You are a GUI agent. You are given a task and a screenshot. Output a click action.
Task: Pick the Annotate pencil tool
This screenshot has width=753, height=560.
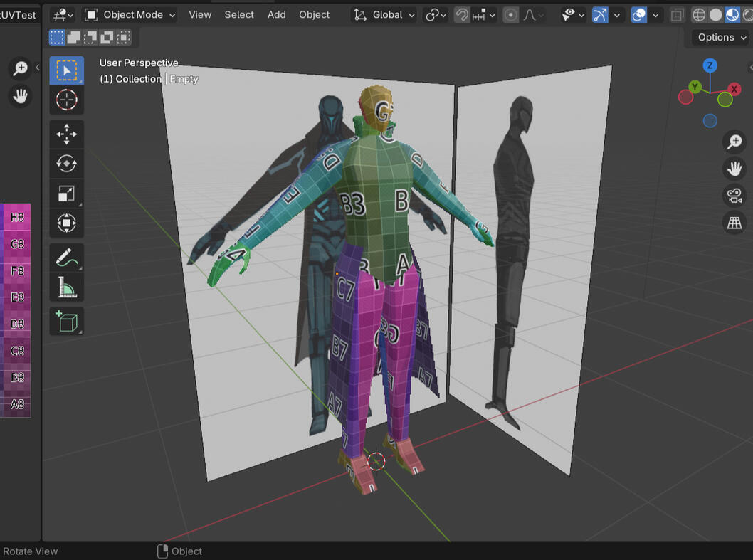pyautogui.click(x=66, y=258)
